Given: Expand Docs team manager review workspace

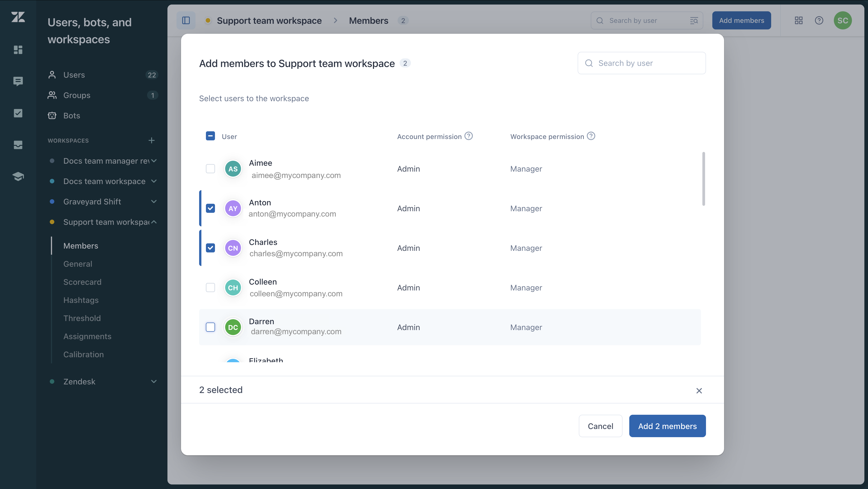Looking at the screenshot, I should click(x=154, y=161).
